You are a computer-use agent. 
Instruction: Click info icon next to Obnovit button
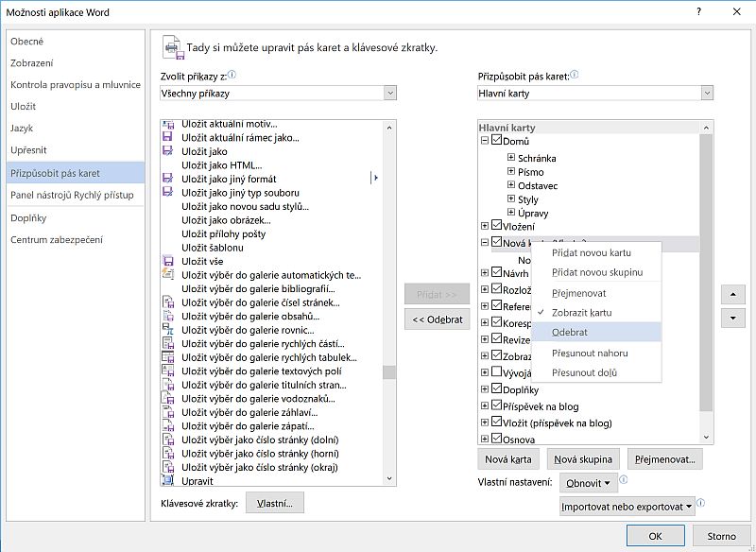(623, 479)
